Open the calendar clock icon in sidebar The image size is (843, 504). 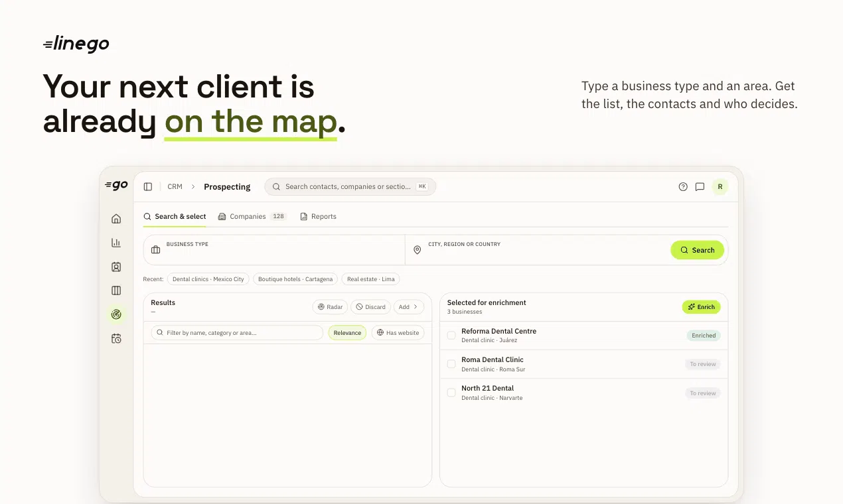pos(116,338)
